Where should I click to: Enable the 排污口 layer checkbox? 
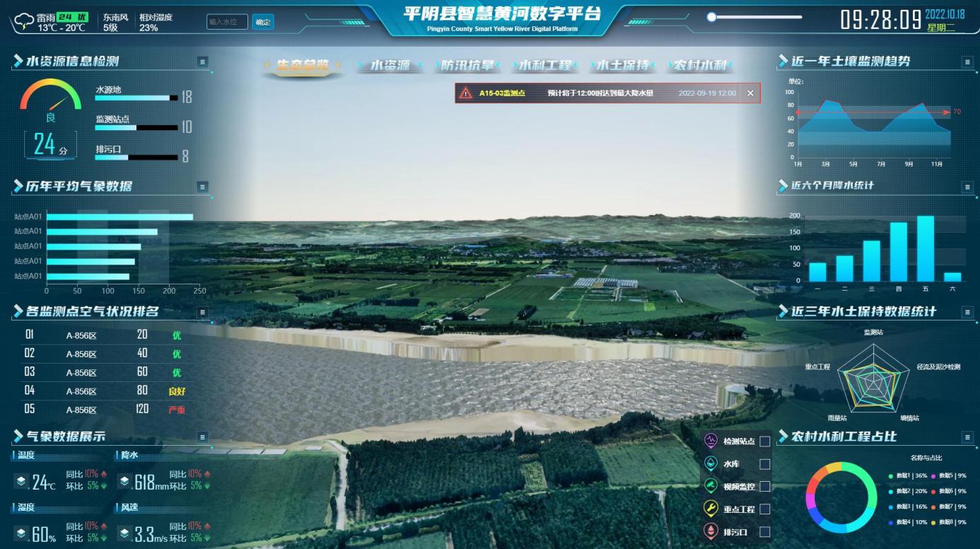pyautogui.click(x=764, y=532)
